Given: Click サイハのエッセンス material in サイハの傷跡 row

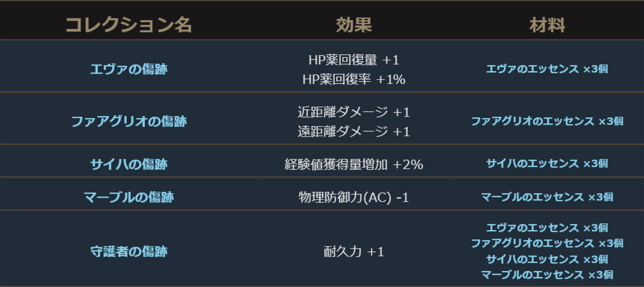Looking at the screenshot, I should [x=547, y=164].
